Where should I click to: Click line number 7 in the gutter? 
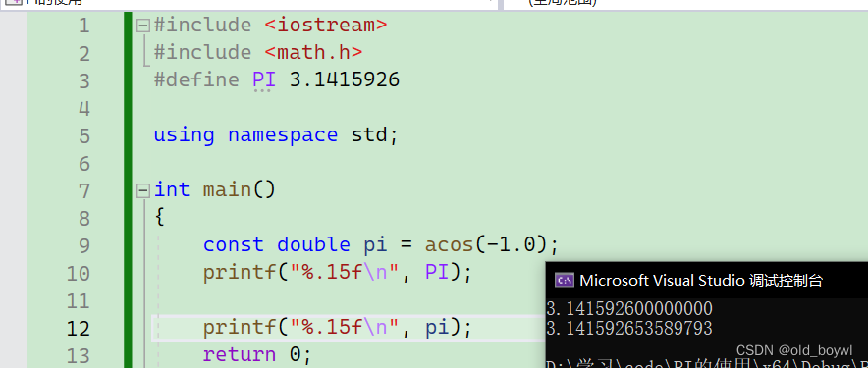coord(83,191)
